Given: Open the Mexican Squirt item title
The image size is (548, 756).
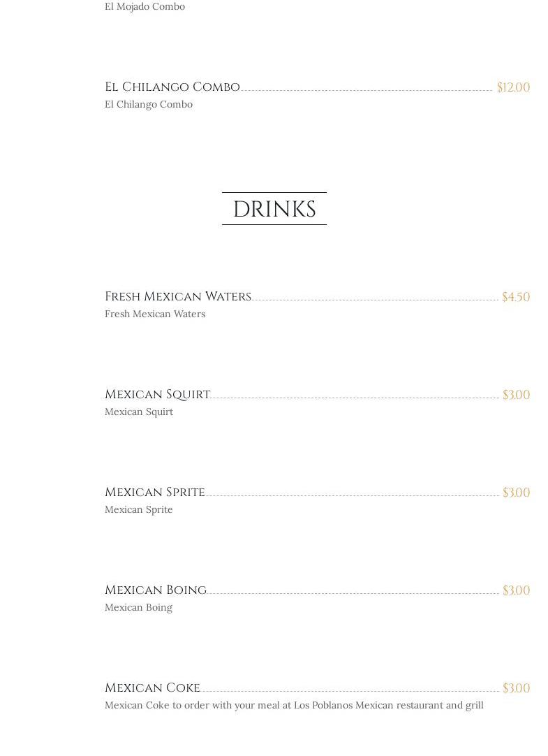Looking at the screenshot, I should (157, 394).
